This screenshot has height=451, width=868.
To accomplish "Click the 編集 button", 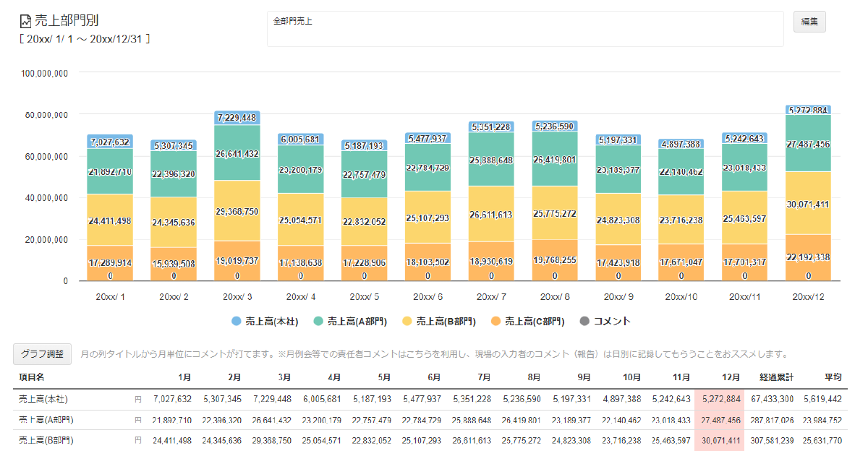I will click(809, 22).
